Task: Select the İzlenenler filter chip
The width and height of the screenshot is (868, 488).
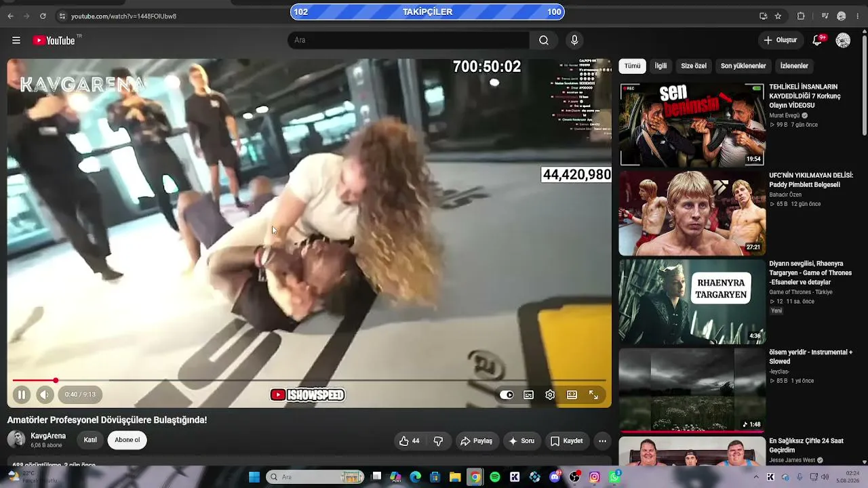Action: (x=794, y=66)
